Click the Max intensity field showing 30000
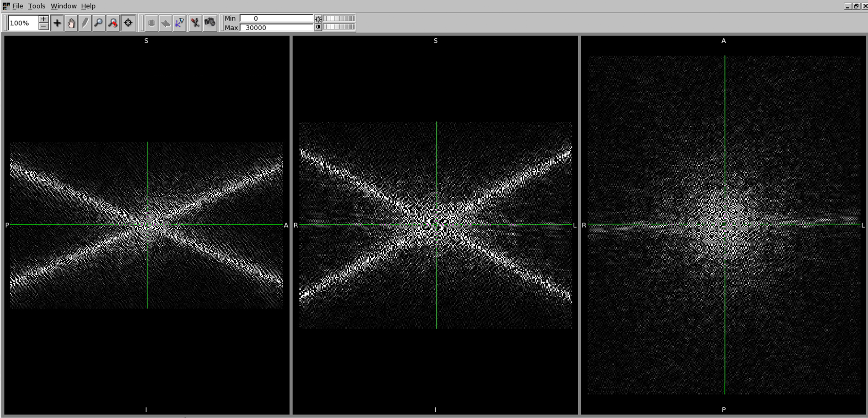This screenshot has width=868, height=418. 276,28
